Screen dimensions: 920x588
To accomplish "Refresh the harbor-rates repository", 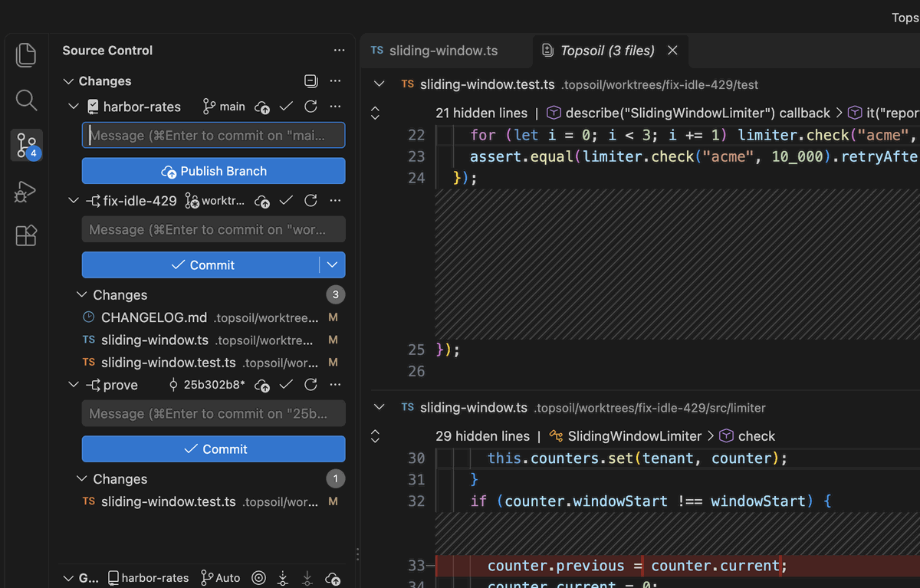I will [x=310, y=107].
